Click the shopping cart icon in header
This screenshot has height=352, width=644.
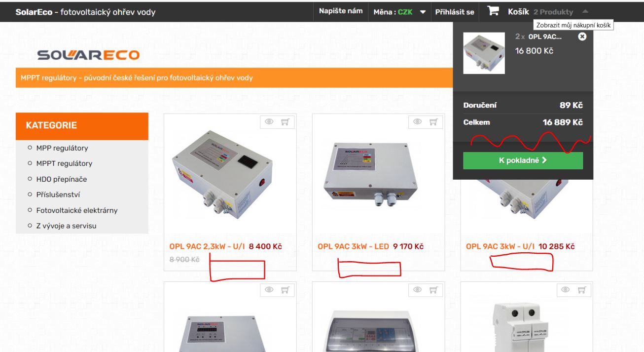493,11
